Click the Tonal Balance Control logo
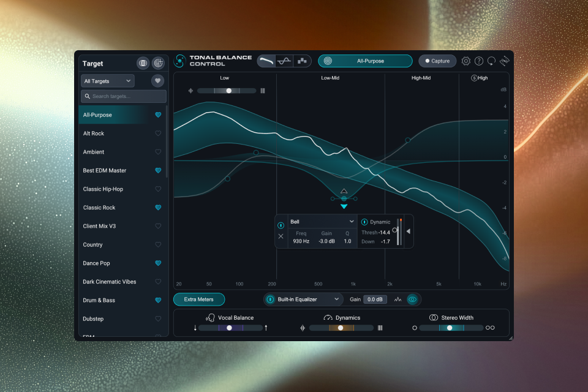The image size is (588, 392). click(x=180, y=61)
